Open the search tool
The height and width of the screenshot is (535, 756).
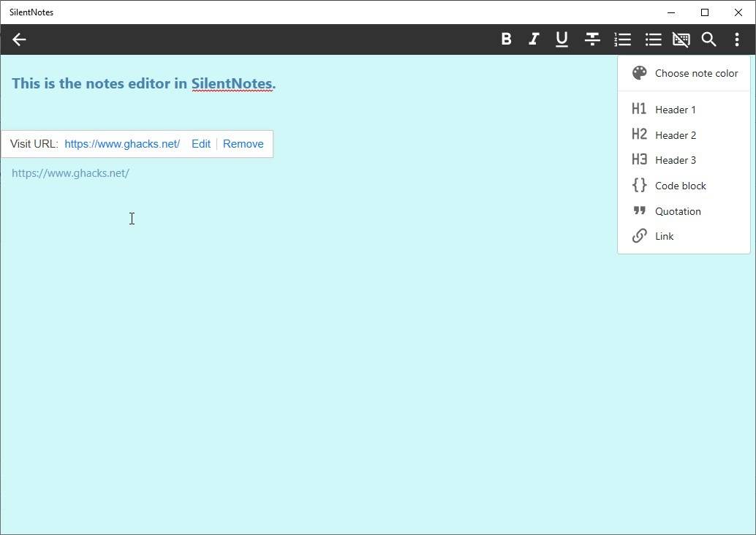pos(708,39)
